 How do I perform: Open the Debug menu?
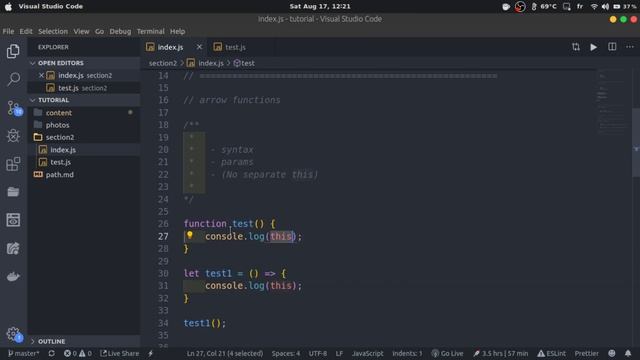click(x=120, y=31)
